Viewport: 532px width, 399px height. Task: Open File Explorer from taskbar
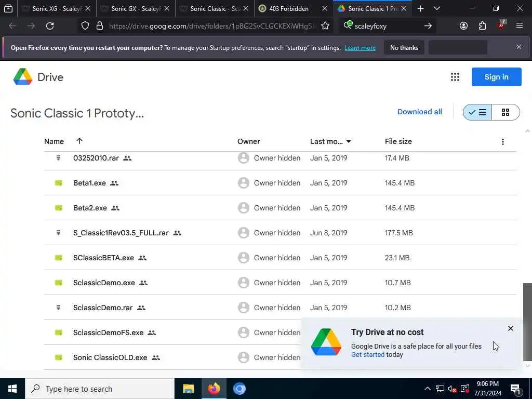(188, 389)
